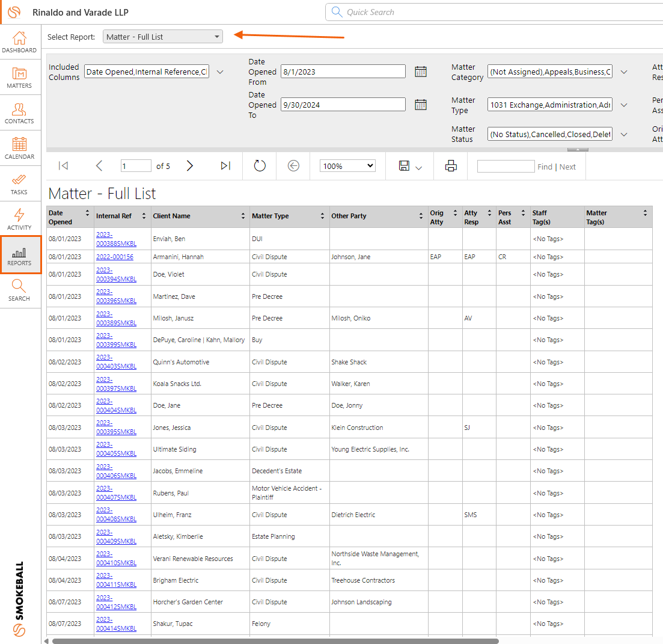663x644 pixels.
Task: Expand the Matter Category dropdown
Action: click(624, 72)
